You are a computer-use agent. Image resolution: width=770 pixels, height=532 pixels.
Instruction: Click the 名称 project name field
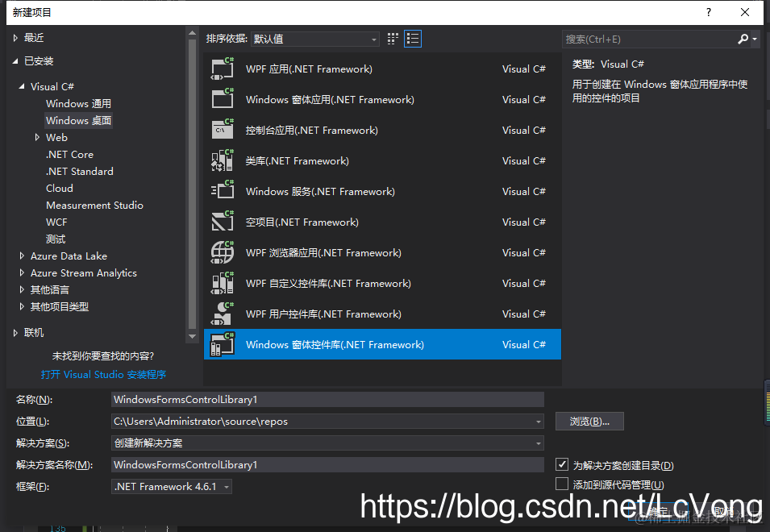(327, 400)
